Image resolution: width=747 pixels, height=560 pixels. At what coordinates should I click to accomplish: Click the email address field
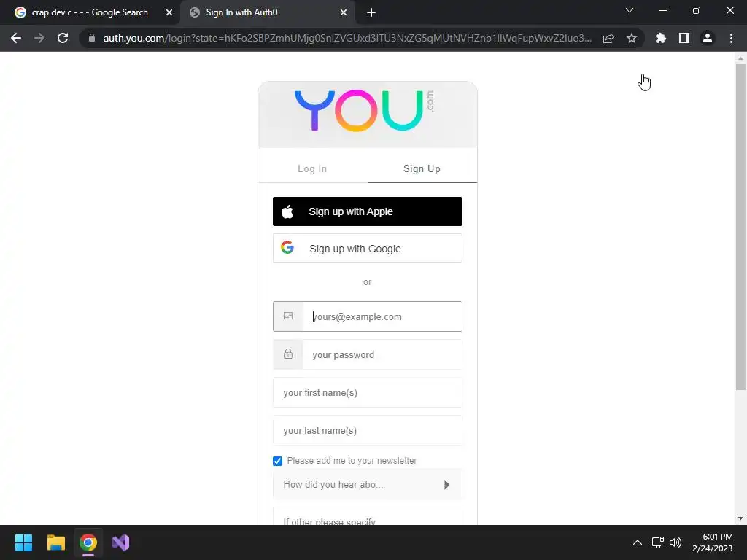tap(368, 316)
